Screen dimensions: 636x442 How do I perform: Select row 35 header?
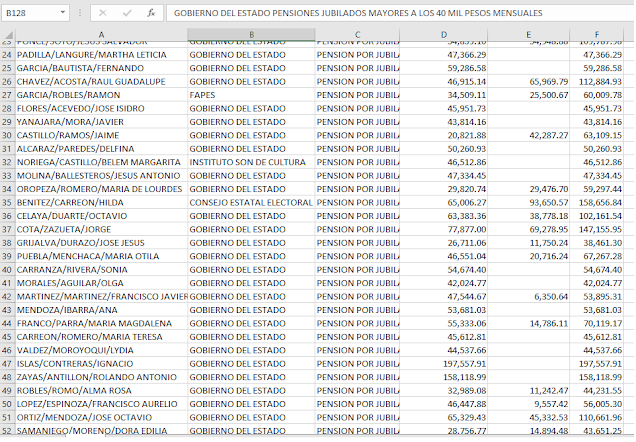point(7,203)
